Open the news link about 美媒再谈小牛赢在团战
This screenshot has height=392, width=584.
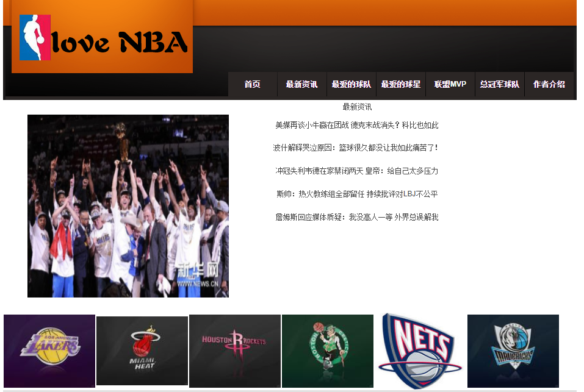point(357,126)
